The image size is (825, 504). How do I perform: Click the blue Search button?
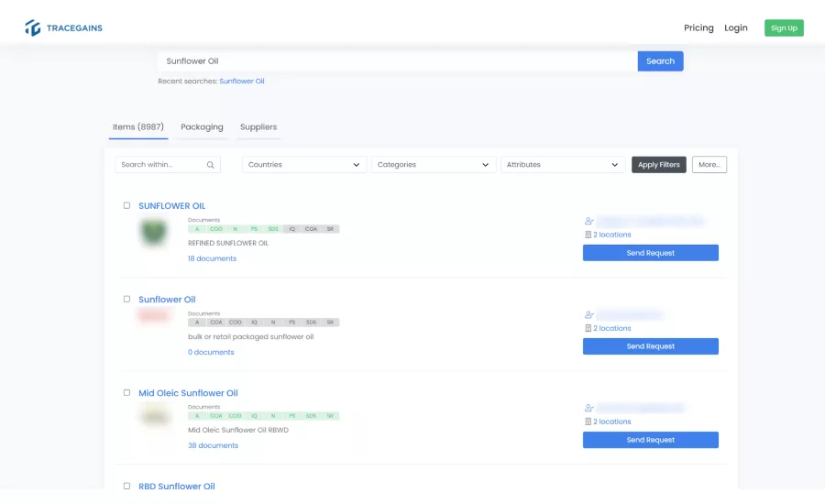[660, 61]
